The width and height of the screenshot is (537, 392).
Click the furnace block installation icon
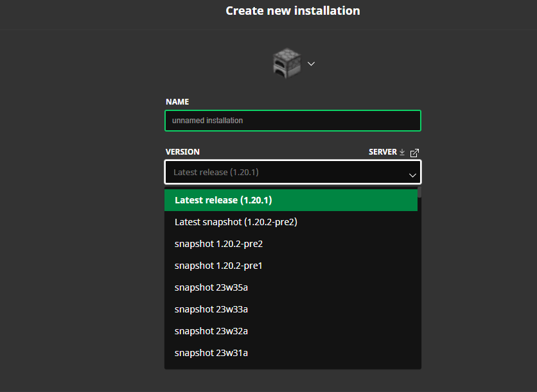point(287,63)
